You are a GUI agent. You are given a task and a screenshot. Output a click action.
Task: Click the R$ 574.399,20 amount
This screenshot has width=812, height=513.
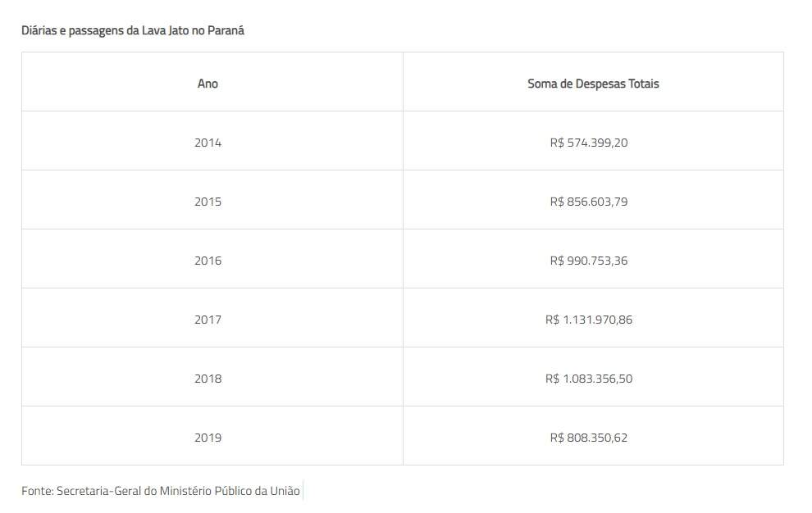click(589, 143)
